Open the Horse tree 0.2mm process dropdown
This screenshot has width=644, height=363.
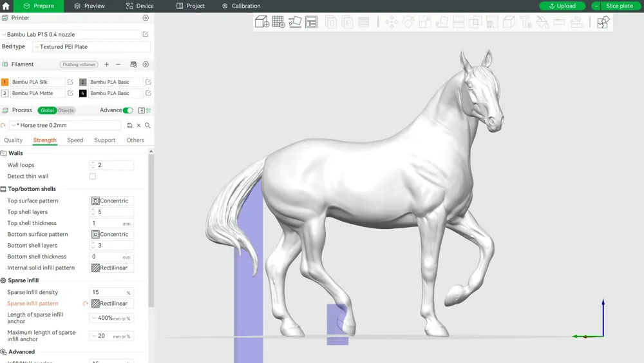[66, 125]
